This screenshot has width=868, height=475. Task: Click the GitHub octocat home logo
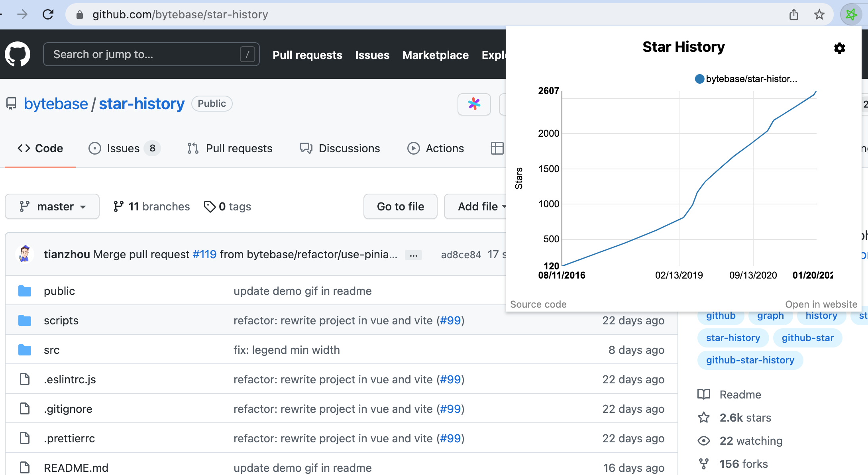(x=18, y=54)
